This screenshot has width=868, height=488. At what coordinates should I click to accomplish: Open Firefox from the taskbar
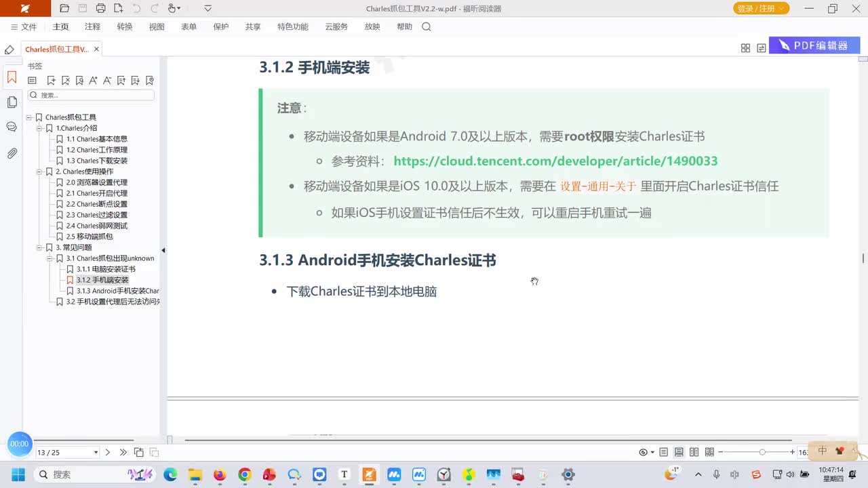pyautogui.click(x=220, y=474)
